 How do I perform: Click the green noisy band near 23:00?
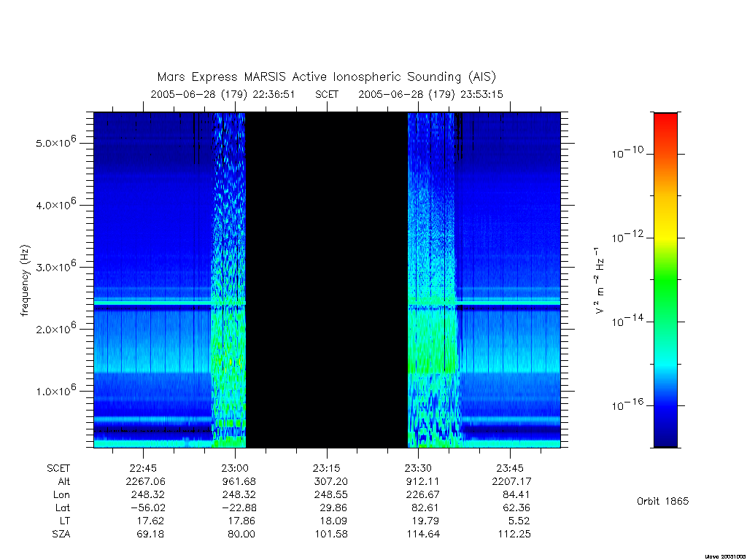[x=228, y=280]
